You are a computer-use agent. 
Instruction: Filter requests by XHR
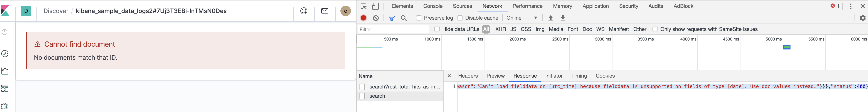pyautogui.click(x=500, y=29)
